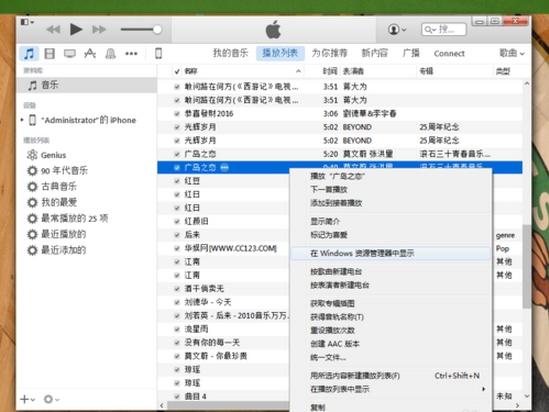Sort by the 类型 column header

[503, 71]
